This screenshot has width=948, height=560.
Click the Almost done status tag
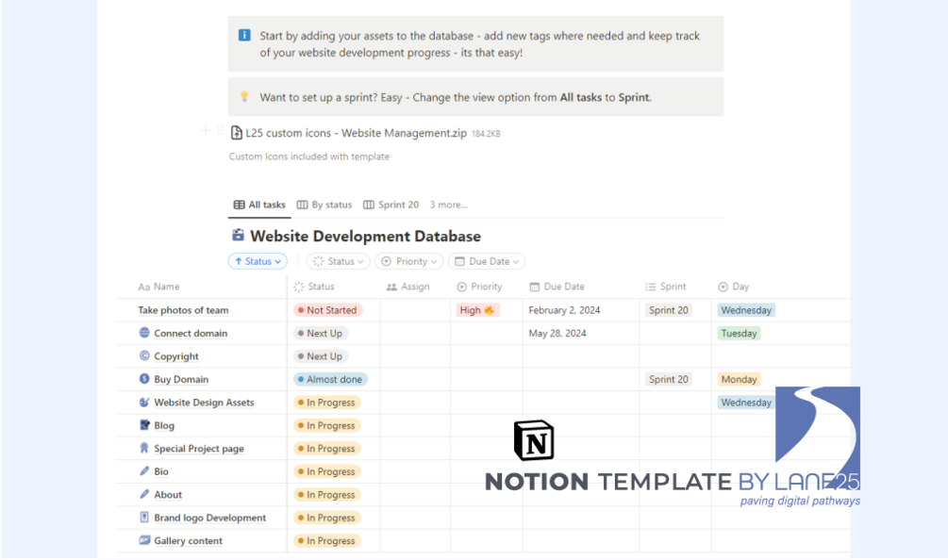pos(330,379)
